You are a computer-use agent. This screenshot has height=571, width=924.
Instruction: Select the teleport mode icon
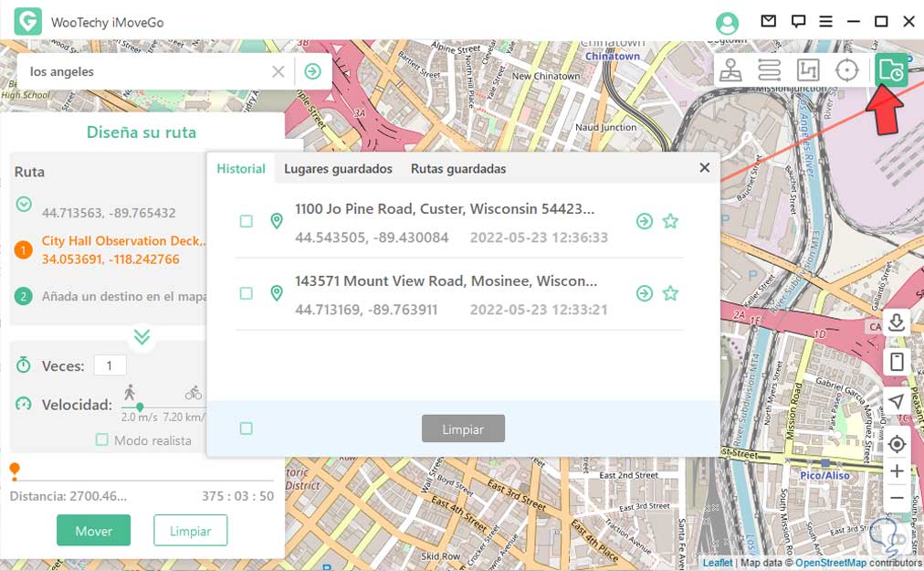[730, 70]
